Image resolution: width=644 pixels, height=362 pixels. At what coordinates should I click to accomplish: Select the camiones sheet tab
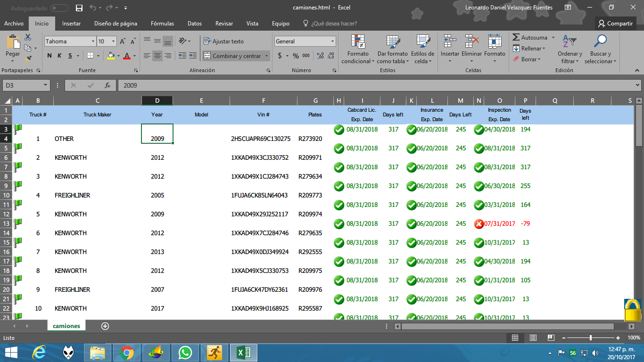pyautogui.click(x=66, y=326)
